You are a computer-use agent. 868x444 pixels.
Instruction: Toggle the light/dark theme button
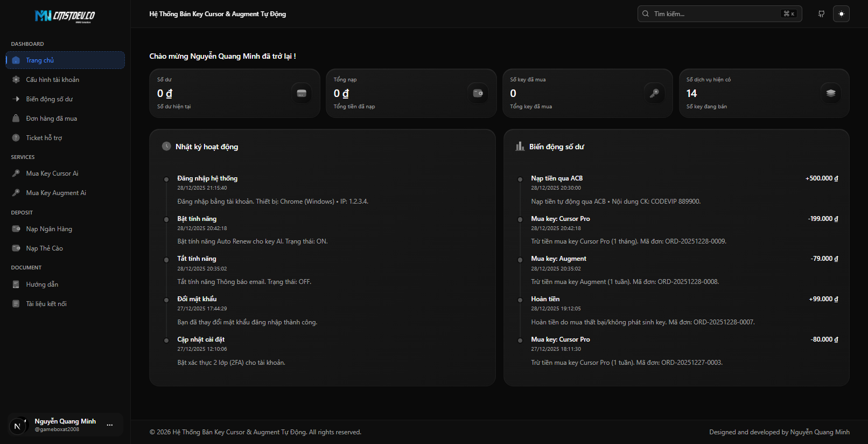coord(841,14)
